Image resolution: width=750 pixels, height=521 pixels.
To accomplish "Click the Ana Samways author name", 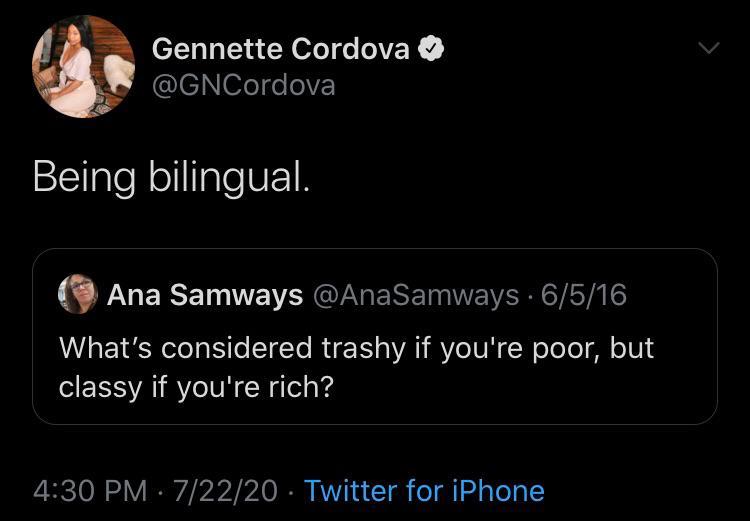I will pos(205,295).
